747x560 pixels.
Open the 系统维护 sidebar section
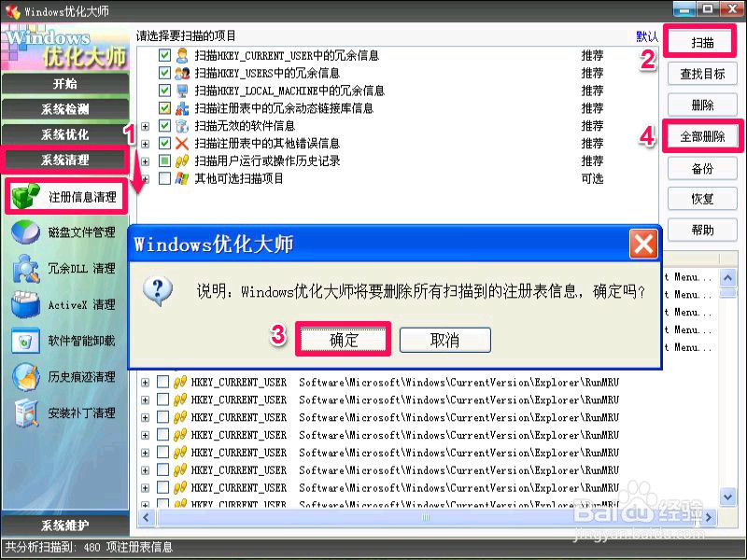click(x=65, y=525)
